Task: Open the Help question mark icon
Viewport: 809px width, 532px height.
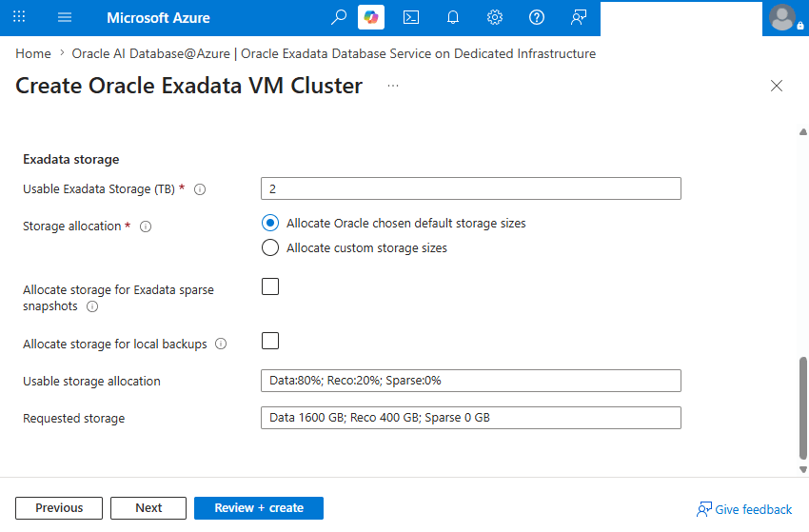Action: (x=537, y=17)
